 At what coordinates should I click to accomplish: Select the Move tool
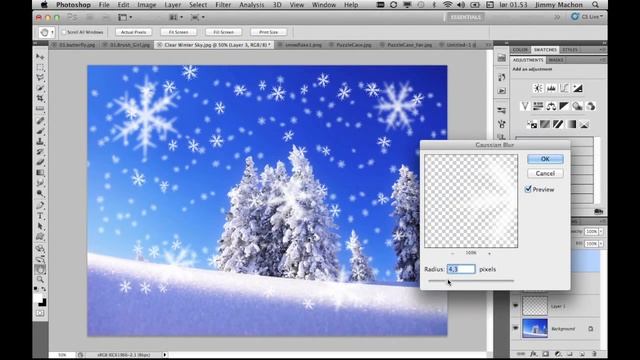coord(40,56)
